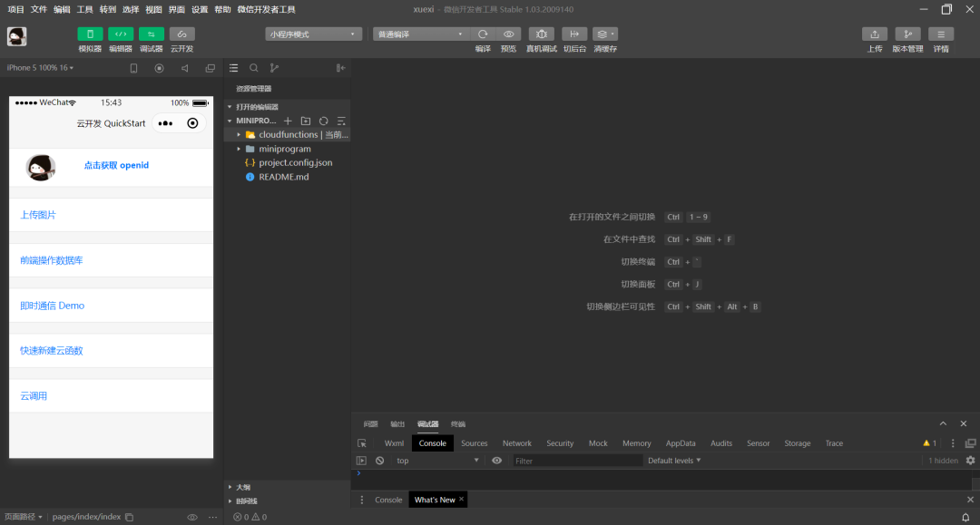This screenshot has width=980, height=525.
Task: Open the compile mode dropdown
Action: coord(421,34)
